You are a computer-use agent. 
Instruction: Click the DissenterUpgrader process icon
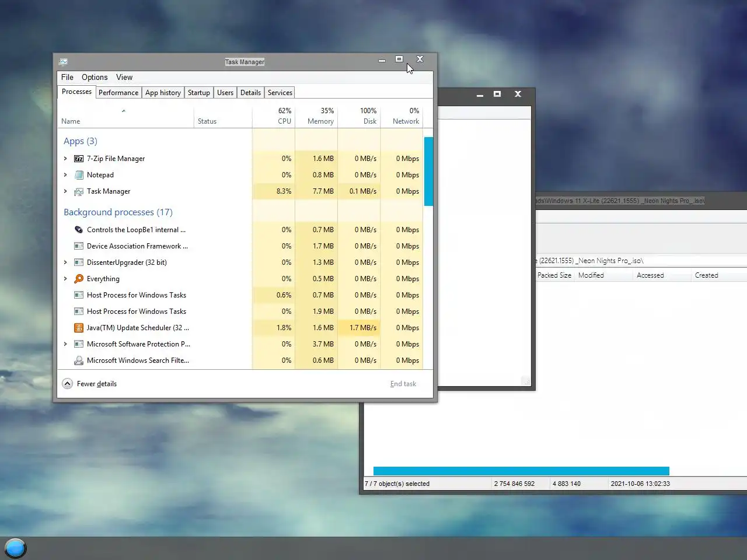click(x=79, y=262)
